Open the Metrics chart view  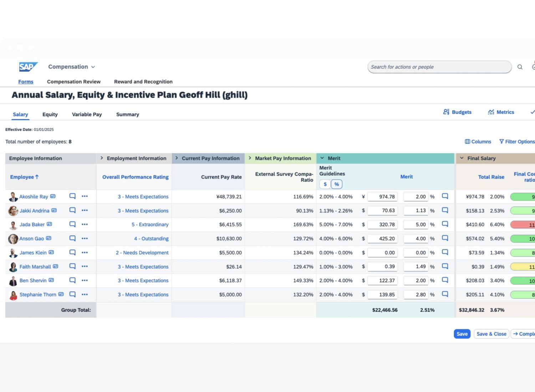coord(501,112)
